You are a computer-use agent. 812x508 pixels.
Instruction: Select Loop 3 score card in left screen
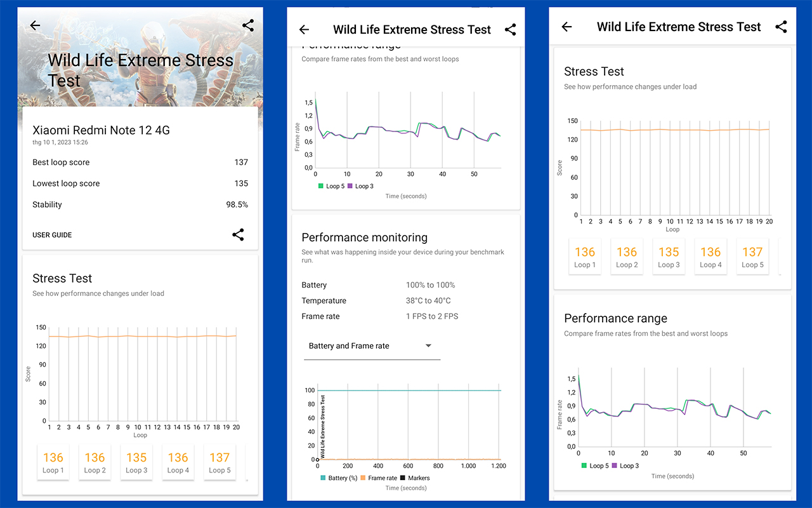(136, 463)
